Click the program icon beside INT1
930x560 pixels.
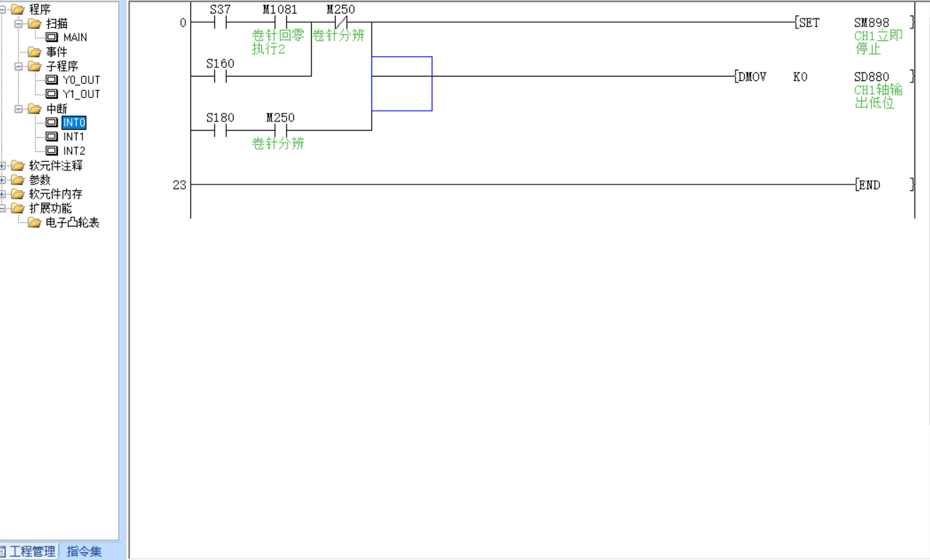pyautogui.click(x=52, y=136)
